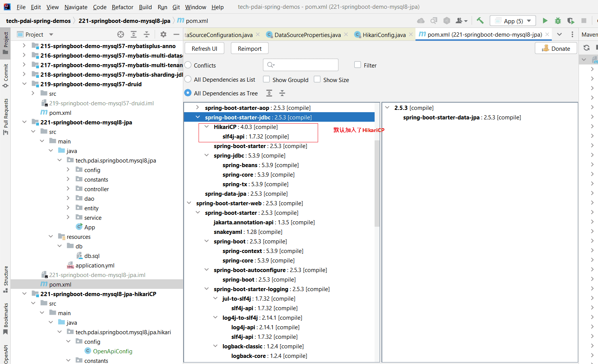598x364 pixels.
Task: Select the Conflicts radio button
Action: (x=188, y=65)
